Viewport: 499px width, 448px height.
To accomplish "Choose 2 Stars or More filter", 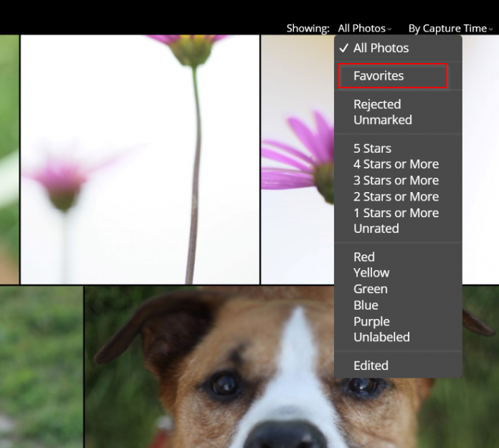I will click(x=396, y=196).
